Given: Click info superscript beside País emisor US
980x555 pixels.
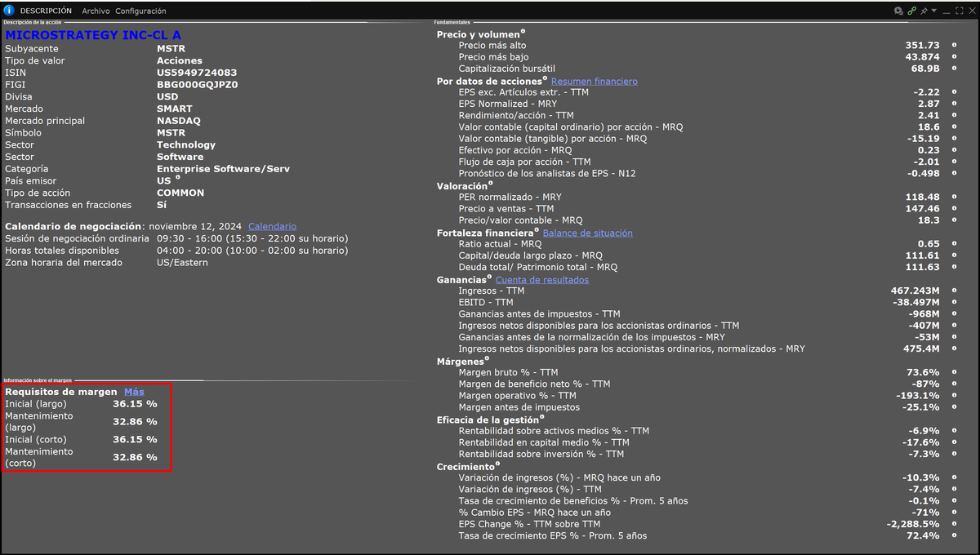Looking at the screenshot, I should (178, 178).
